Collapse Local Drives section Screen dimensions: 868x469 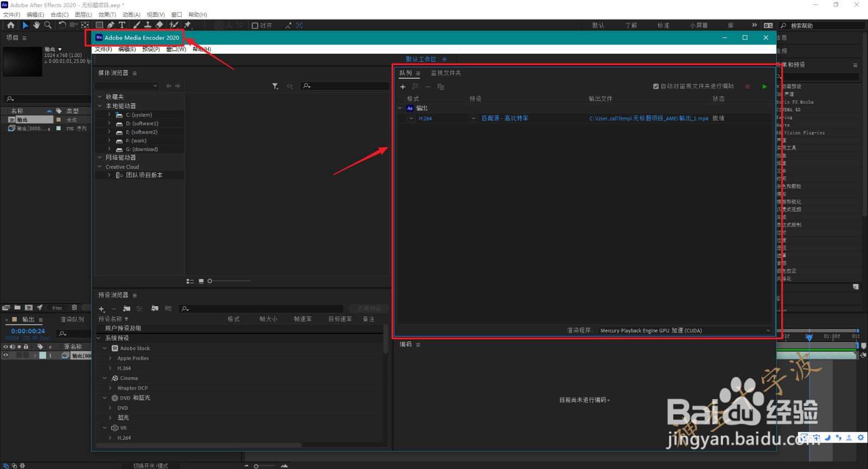pos(100,106)
